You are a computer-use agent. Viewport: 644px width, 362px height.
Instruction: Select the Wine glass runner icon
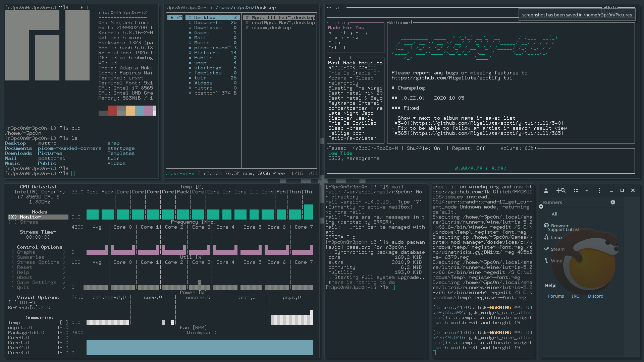[x=546, y=261]
